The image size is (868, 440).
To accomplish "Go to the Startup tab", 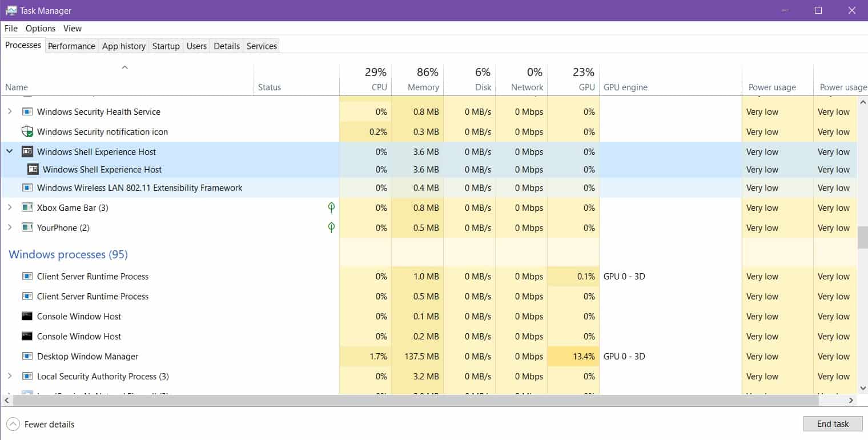I will pos(166,46).
